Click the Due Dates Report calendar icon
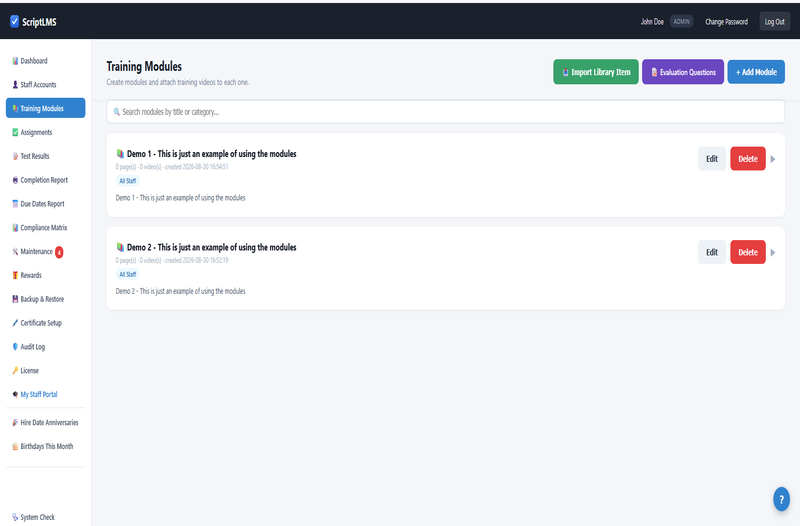The height and width of the screenshot is (526, 800). click(x=15, y=204)
